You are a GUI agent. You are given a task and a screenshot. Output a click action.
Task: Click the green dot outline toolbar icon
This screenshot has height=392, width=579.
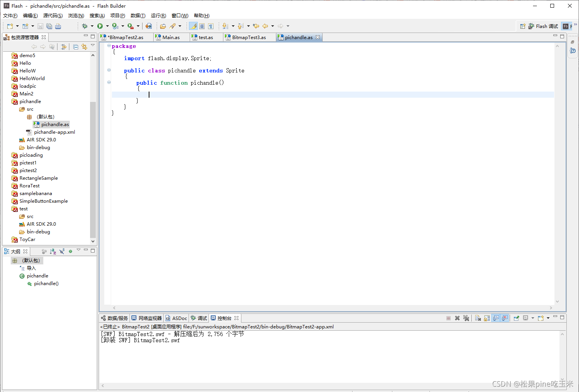point(71,251)
